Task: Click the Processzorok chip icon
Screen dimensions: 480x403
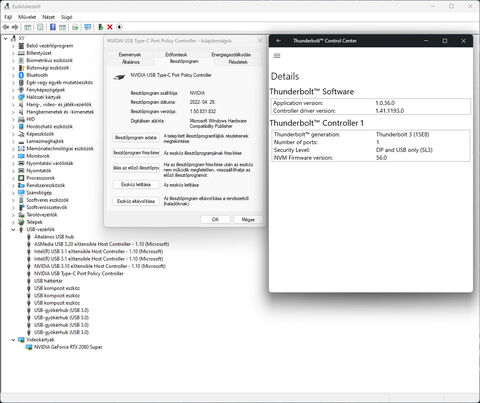Action: click(x=21, y=178)
